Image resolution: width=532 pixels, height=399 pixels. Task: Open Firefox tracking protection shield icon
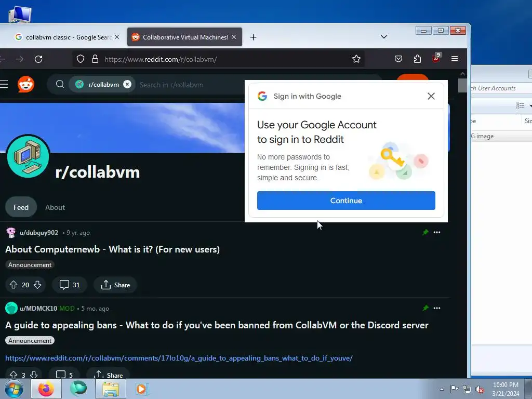81,59
